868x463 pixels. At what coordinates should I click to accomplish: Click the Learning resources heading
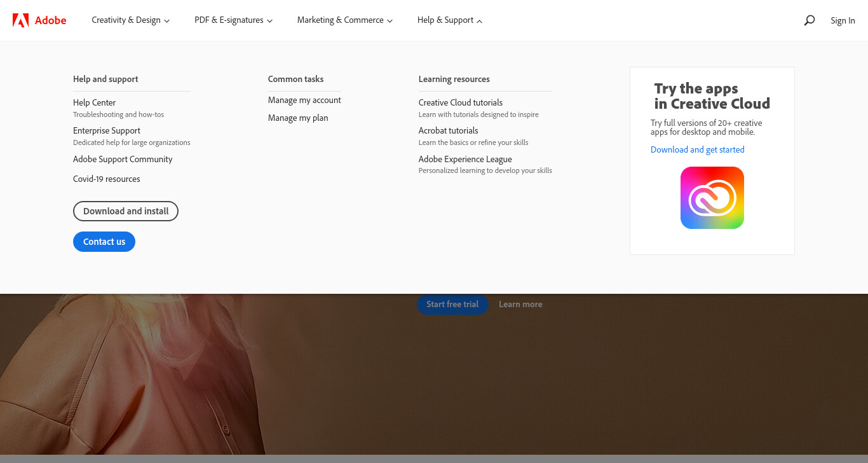pos(454,79)
